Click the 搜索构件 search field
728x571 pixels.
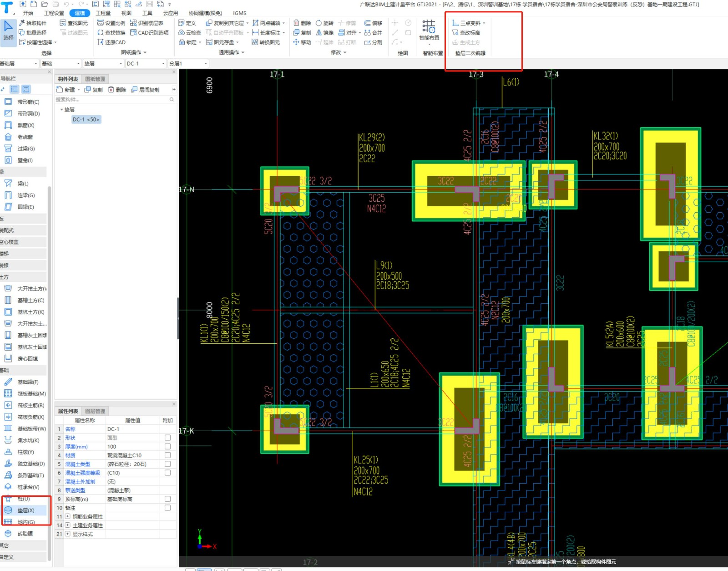click(115, 99)
